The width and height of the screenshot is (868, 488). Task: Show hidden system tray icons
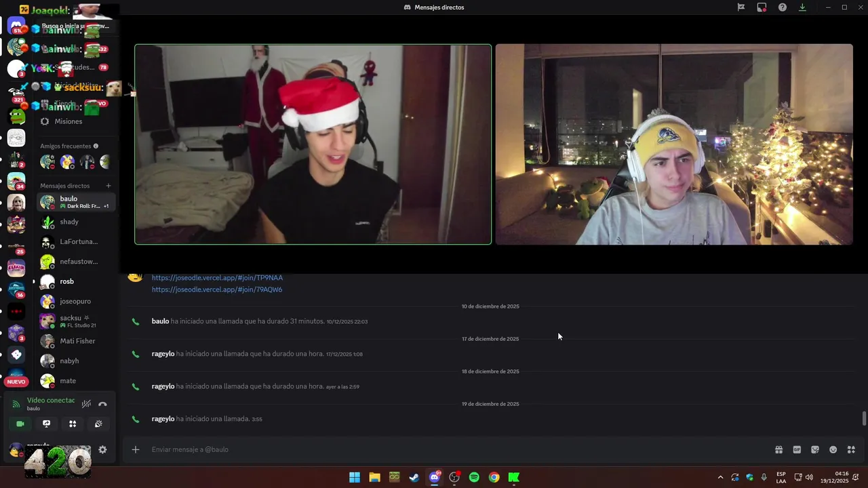[720, 477]
